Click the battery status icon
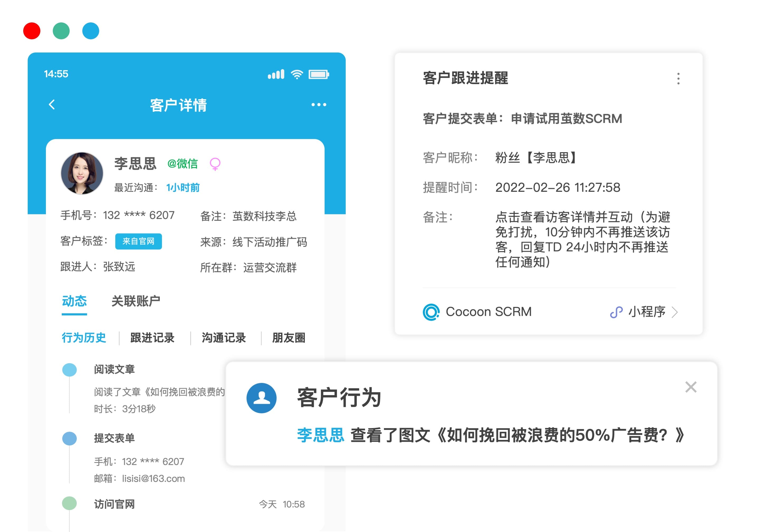 319,74
